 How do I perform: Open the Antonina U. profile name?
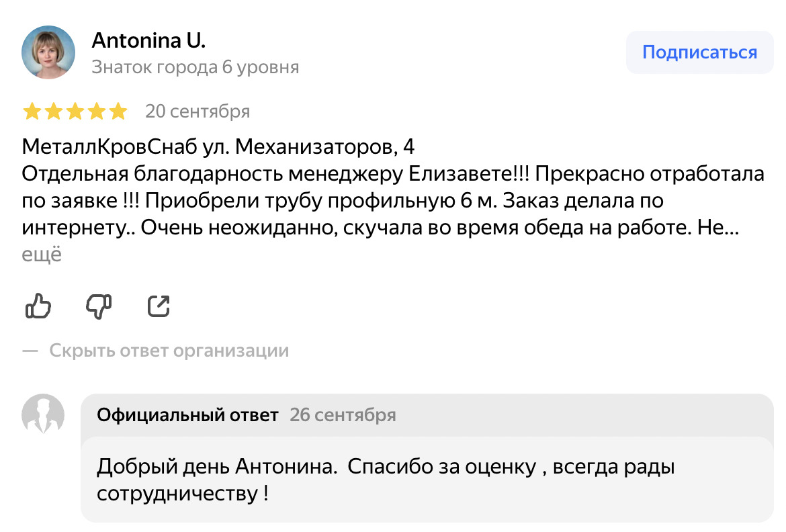(x=148, y=41)
